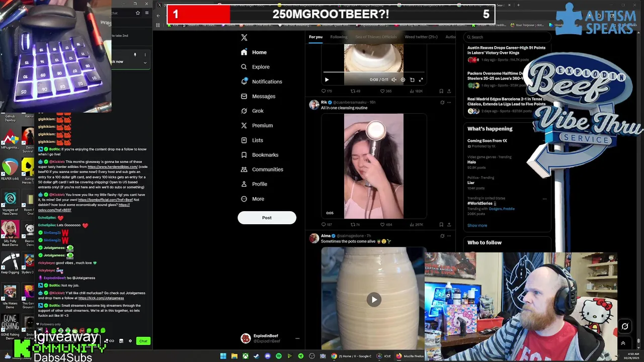Open Austin Reaves Career-High trending story

[506, 50]
